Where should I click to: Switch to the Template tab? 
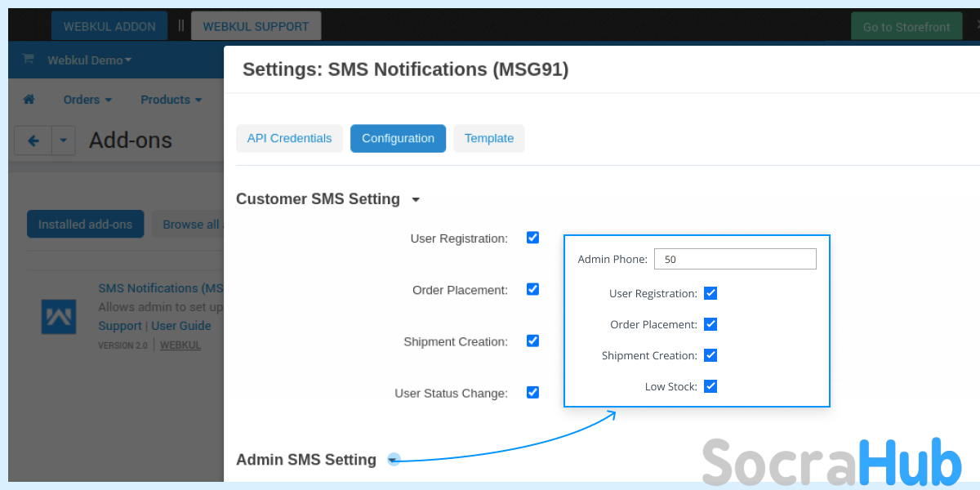(488, 139)
